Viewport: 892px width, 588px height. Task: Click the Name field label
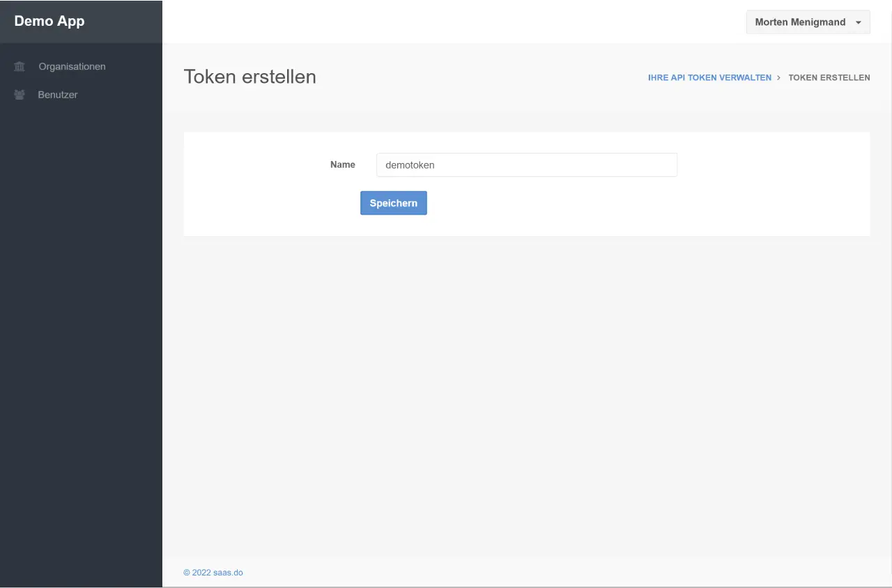342,165
